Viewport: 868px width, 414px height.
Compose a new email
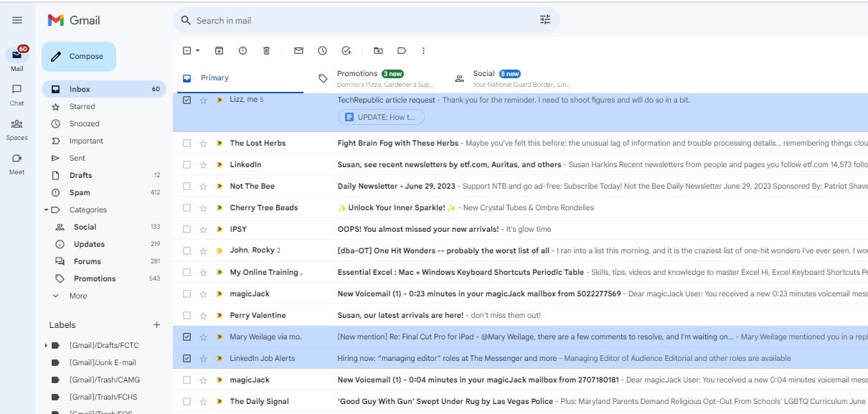79,57
